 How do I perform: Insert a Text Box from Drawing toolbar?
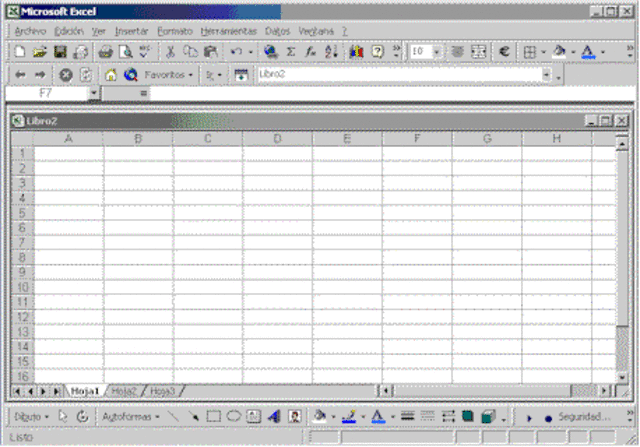coord(253,417)
